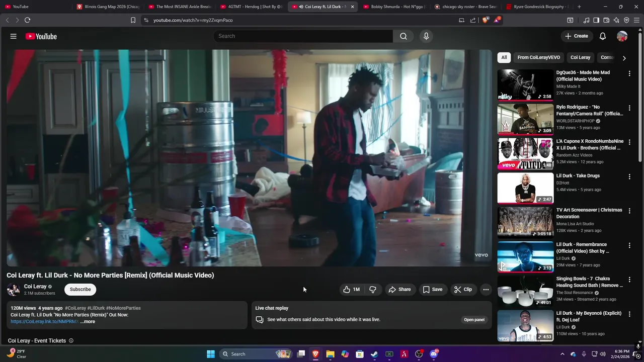Activate voice search microphone
Viewport: 644px width, 362px height.
[426, 36]
